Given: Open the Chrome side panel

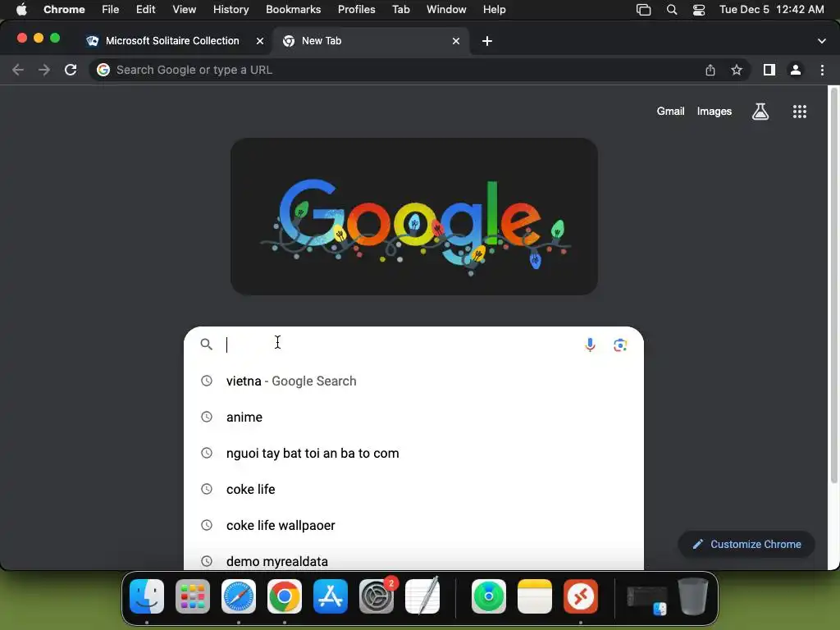Looking at the screenshot, I should (769, 70).
